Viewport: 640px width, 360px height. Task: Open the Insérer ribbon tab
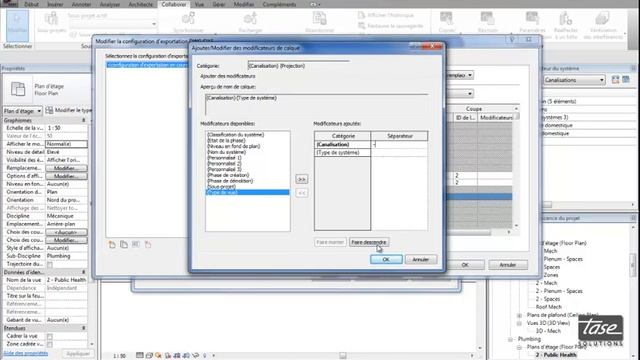click(55, 4)
